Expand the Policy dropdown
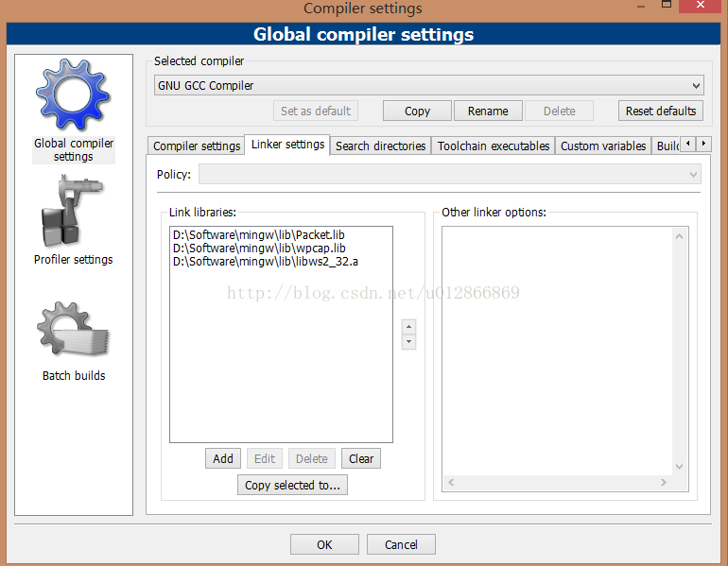728x566 pixels. coord(449,175)
